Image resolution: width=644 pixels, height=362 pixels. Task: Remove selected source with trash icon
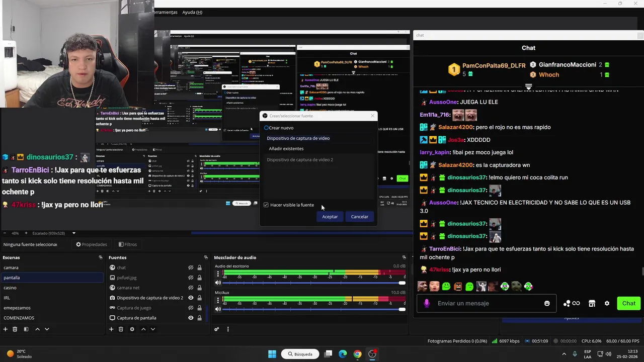121,329
